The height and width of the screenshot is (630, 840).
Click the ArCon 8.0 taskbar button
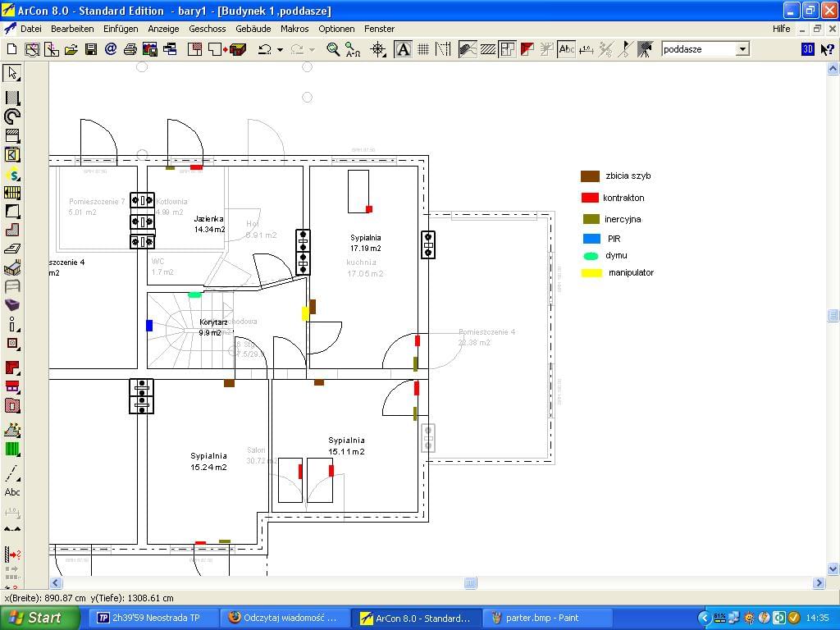tap(417, 619)
